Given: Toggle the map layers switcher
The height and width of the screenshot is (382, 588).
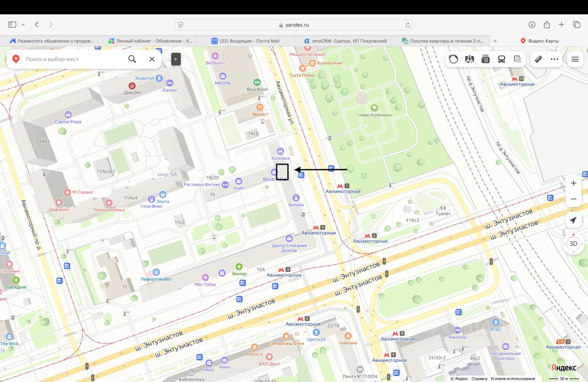Looking at the screenshot, I should [518, 59].
